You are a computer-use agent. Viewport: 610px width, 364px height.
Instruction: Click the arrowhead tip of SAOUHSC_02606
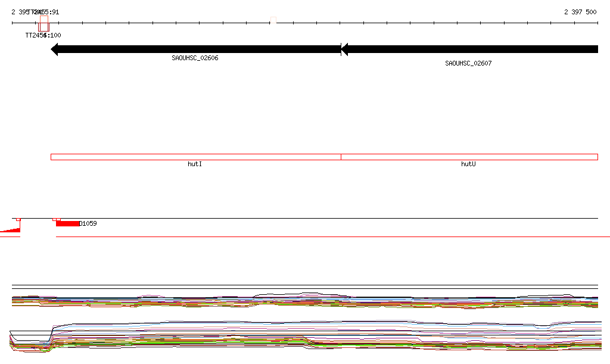[53, 49]
